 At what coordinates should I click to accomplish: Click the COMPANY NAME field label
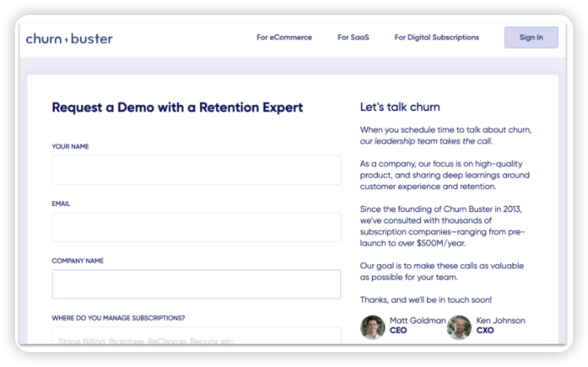(78, 260)
